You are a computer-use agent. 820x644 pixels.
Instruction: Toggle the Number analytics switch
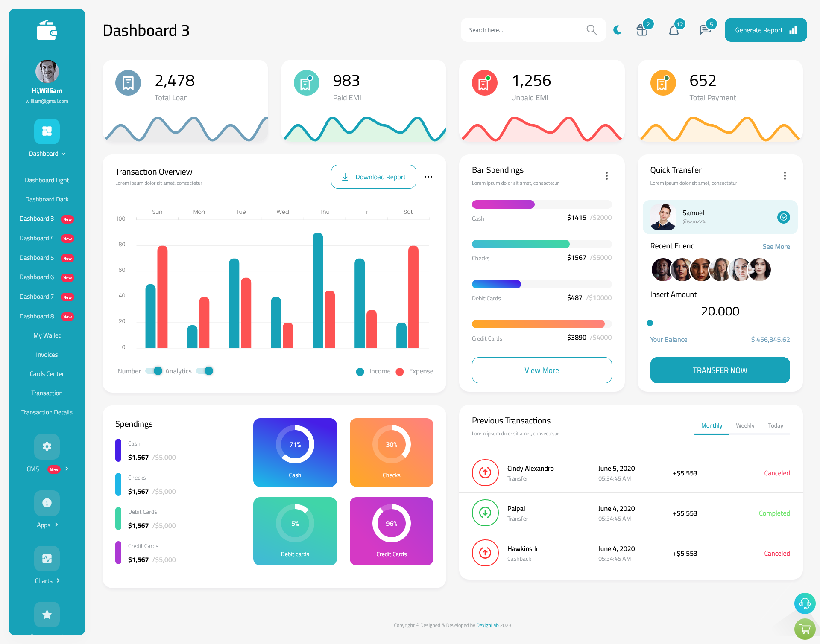pyautogui.click(x=152, y=371)
